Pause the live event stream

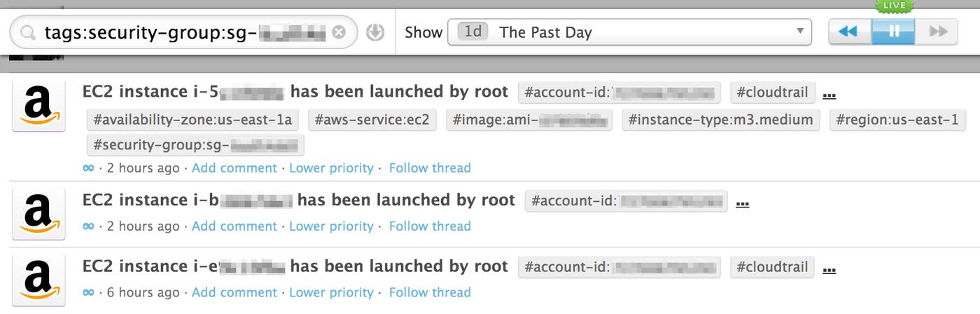(x=893, y=32)
